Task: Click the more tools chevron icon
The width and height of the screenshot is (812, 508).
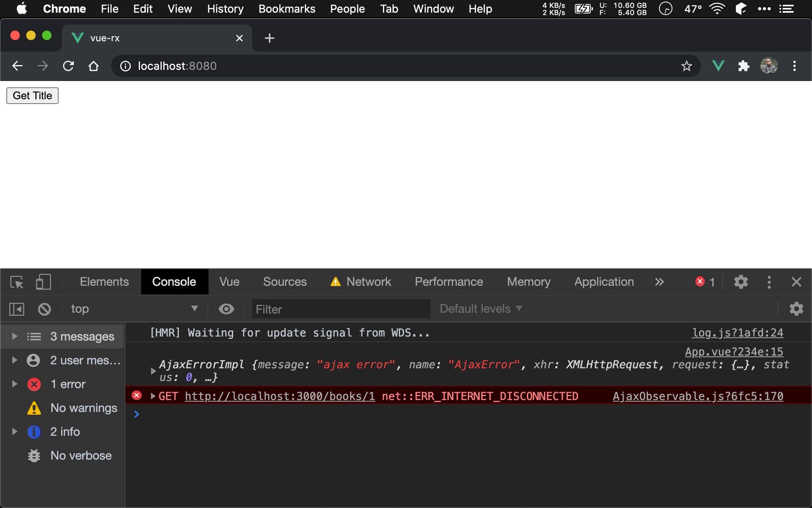Action: click(x=659, y=281)
